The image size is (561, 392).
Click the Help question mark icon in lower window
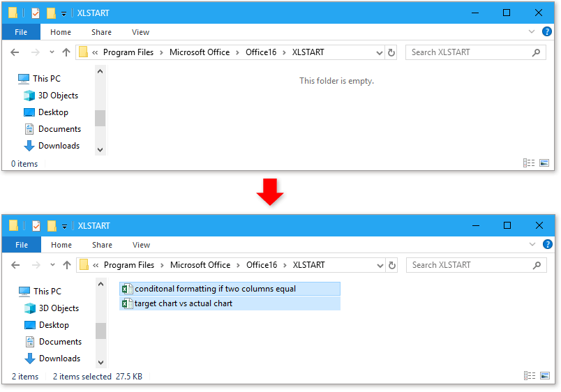tap(547, 245)
